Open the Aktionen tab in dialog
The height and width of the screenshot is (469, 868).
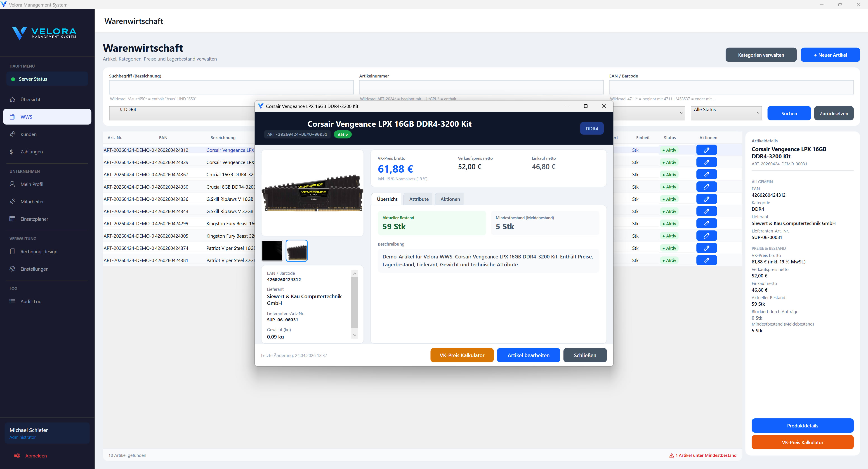point(450,199)
